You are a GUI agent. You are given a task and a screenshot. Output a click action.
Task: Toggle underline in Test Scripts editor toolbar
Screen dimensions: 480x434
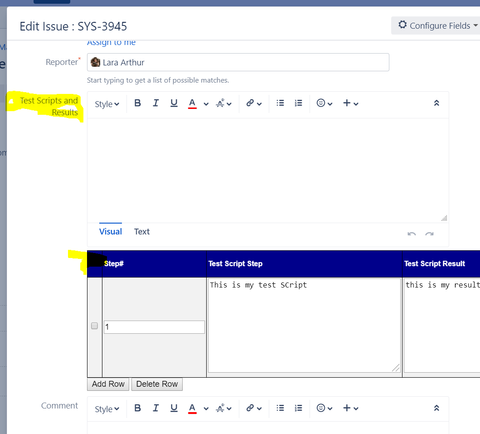coord(174,103)
